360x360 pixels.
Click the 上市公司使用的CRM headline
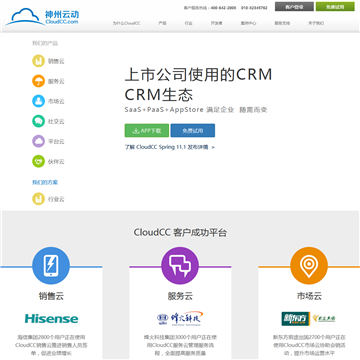198,75
